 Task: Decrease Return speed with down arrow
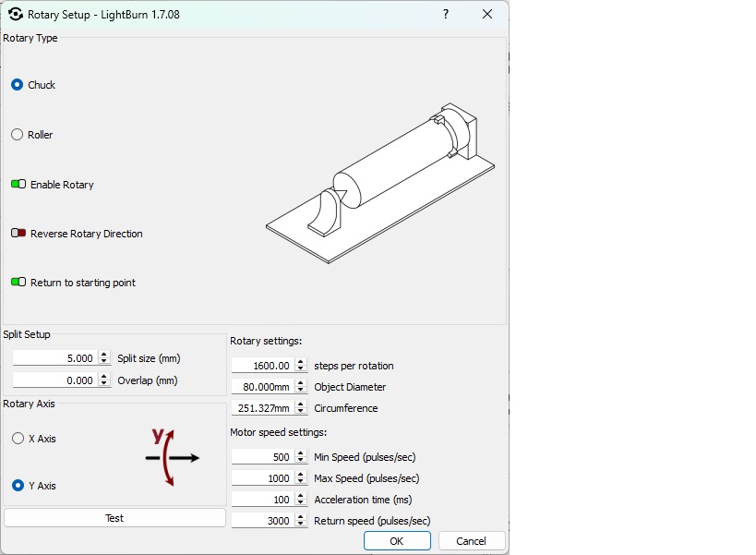click(x=300, y=524)
